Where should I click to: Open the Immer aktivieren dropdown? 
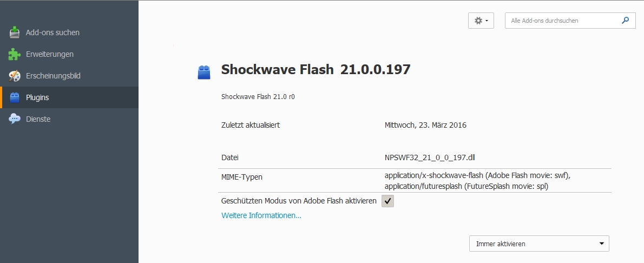point(538,244)
